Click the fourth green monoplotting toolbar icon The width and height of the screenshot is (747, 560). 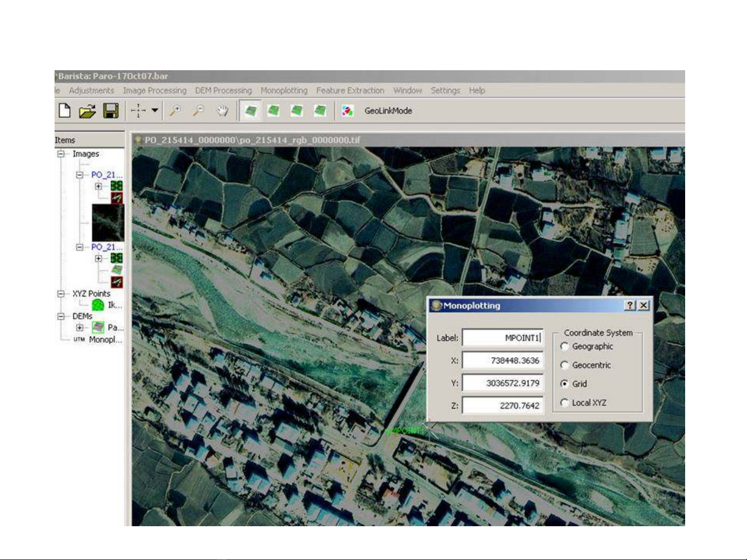(x=320, y=111)
